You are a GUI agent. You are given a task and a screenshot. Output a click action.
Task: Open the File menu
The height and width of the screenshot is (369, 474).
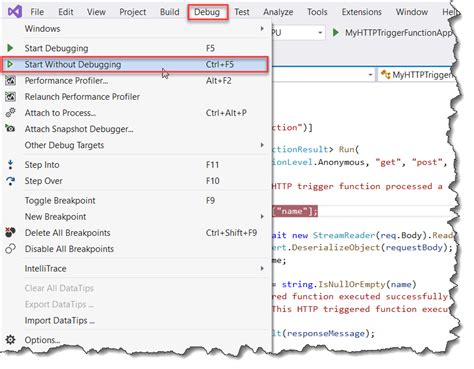tap(37, 12)
